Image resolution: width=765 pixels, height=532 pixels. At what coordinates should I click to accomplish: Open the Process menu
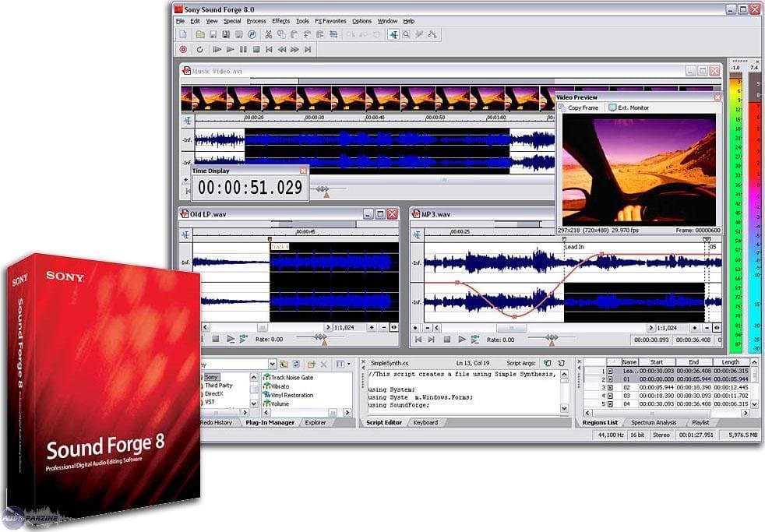(x=256, y=21)
